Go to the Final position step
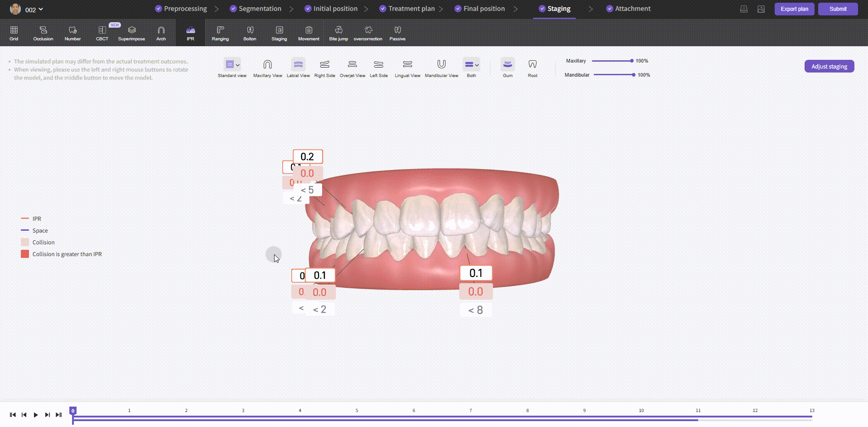Viewport: 868px width, 427px height. (479, 9)
